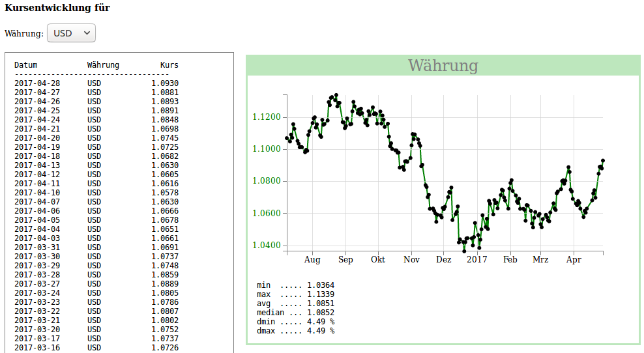This screenshot has width=644, height=353.
Task: Click the '2017' label on the chart x-axis
Action: 476,259
